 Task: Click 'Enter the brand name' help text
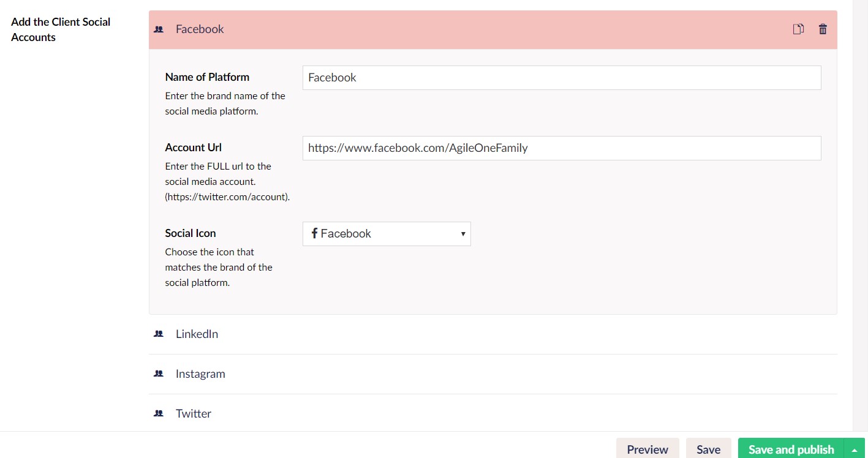[x=225, y=103]
